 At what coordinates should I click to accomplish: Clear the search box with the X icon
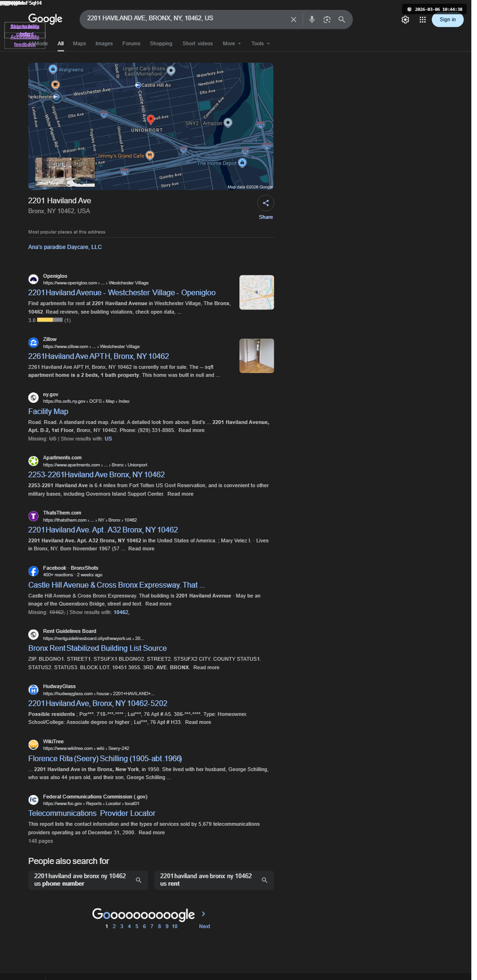[293, 19]
